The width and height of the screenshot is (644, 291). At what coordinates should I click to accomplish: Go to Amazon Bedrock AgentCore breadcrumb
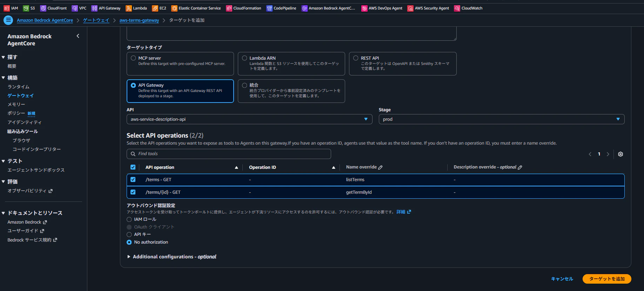click(x=45, y=20)
